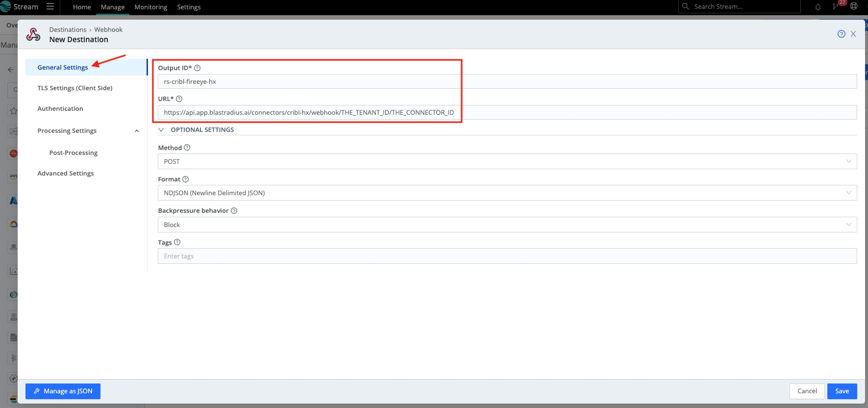
Task: Open TLS Settings (Client Side) tab
Action: [x=75, y=88]
